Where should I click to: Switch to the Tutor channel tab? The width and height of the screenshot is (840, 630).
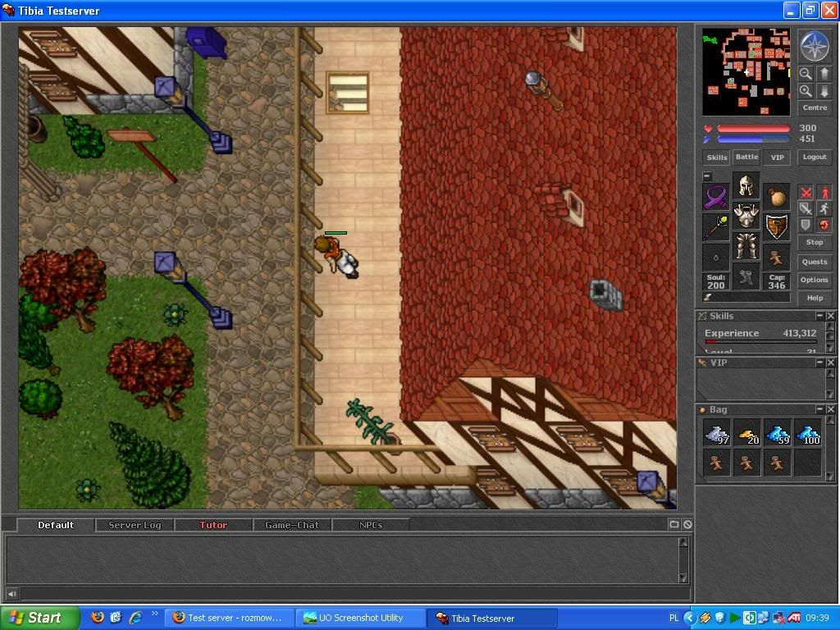coord(213,525)
